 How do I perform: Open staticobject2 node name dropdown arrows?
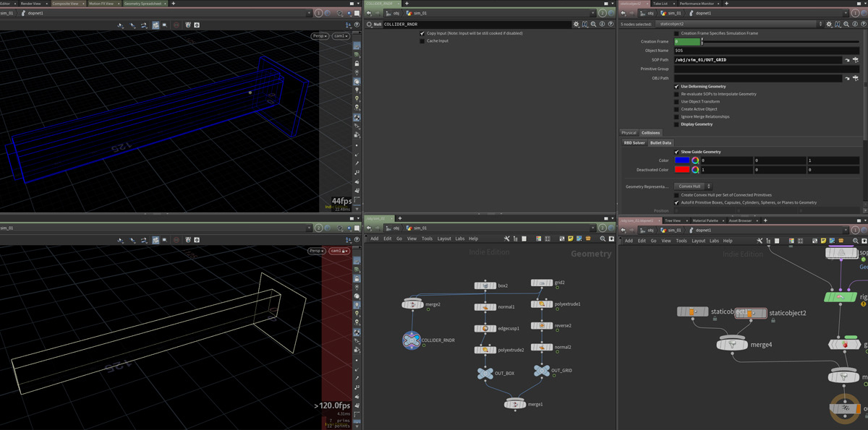pyautogui.click(x=820, y=24)
